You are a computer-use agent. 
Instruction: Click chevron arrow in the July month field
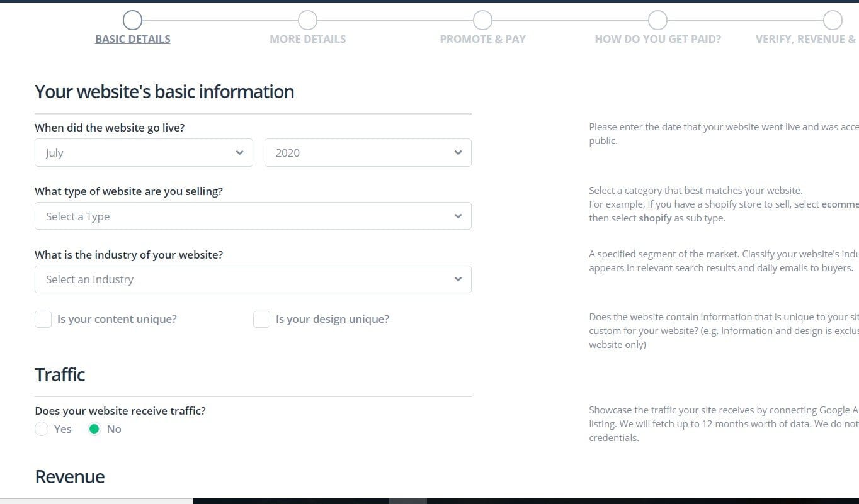(239, 153)
